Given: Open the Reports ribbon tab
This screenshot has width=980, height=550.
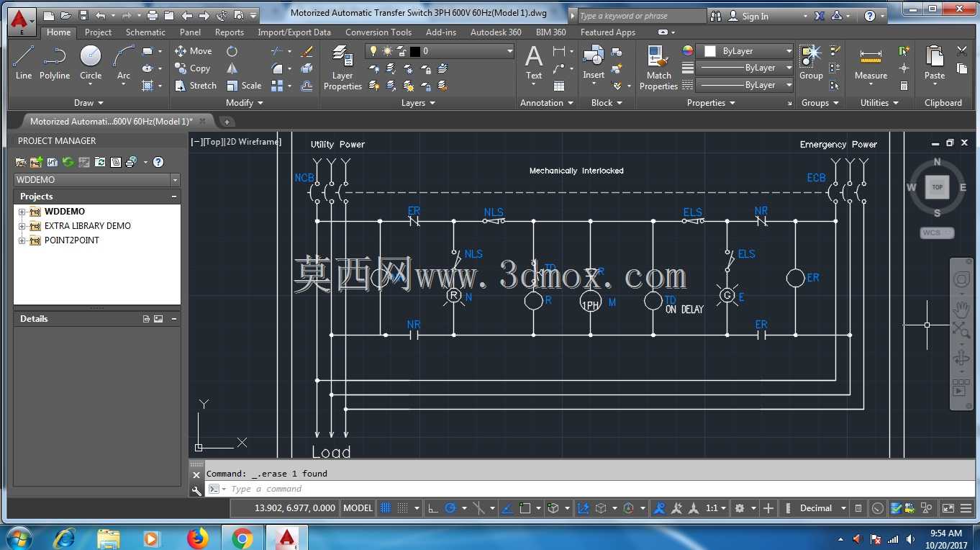Looking at the screenshot, I should [x=230, y=32].
